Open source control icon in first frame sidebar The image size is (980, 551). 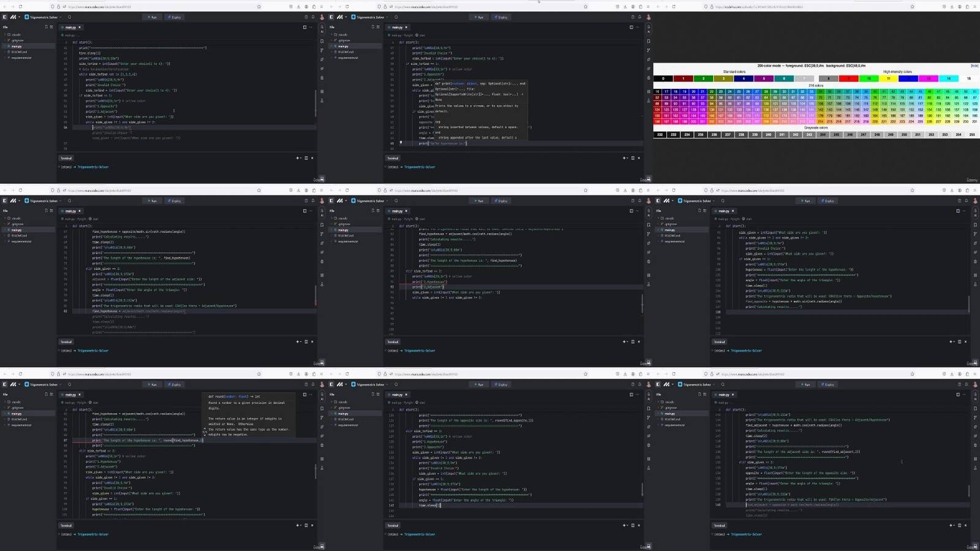coord(322,50)
